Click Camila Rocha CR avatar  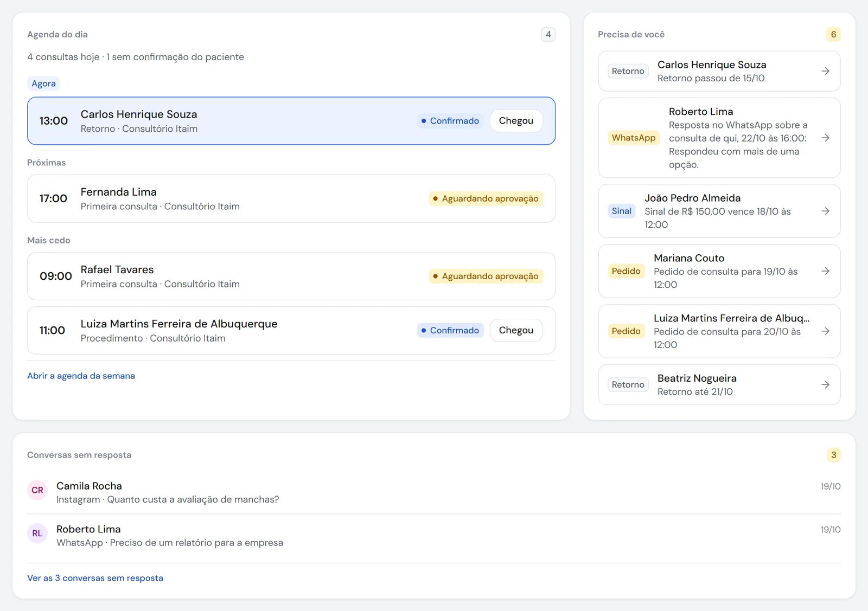point(37,490)
